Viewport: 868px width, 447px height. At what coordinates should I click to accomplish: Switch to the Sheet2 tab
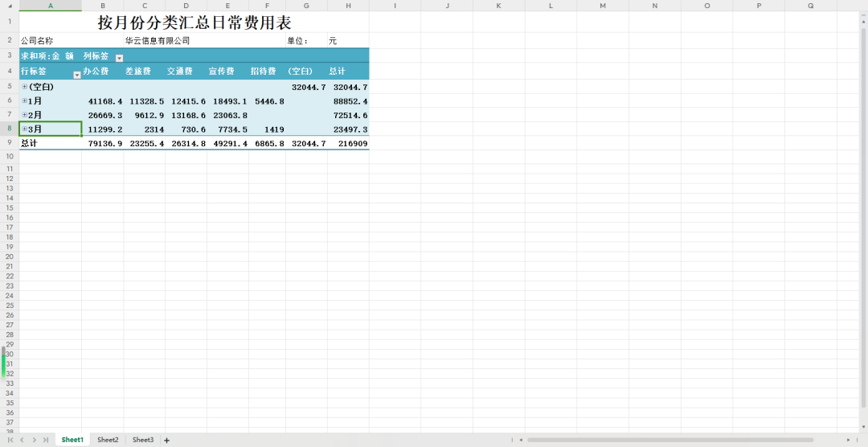click(108, 440)
